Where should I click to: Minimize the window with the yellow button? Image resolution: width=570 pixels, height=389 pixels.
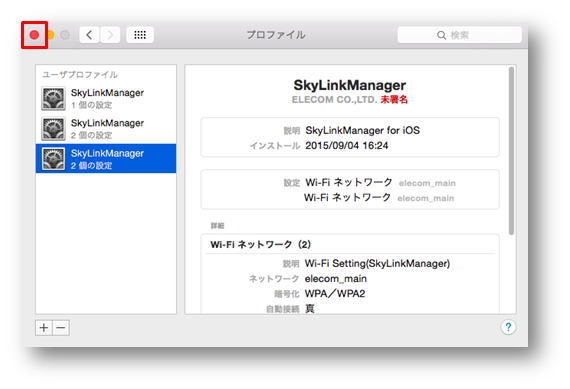(x=50, y=35)
